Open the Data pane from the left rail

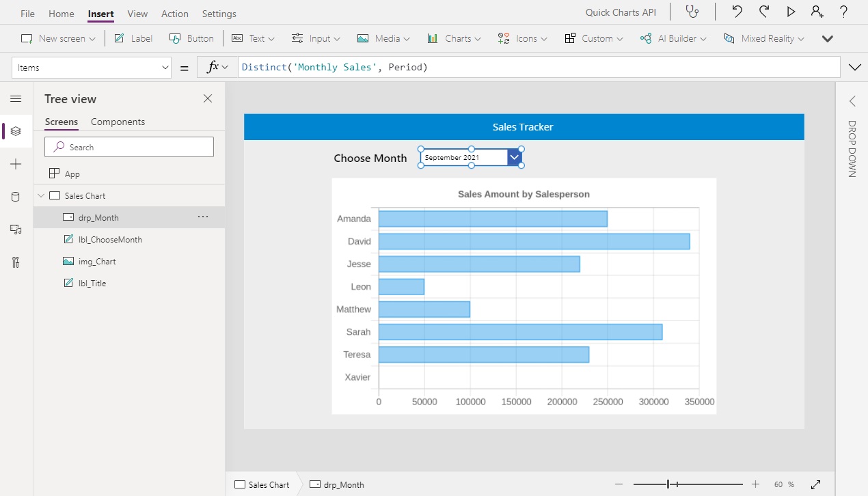point(15,196)
